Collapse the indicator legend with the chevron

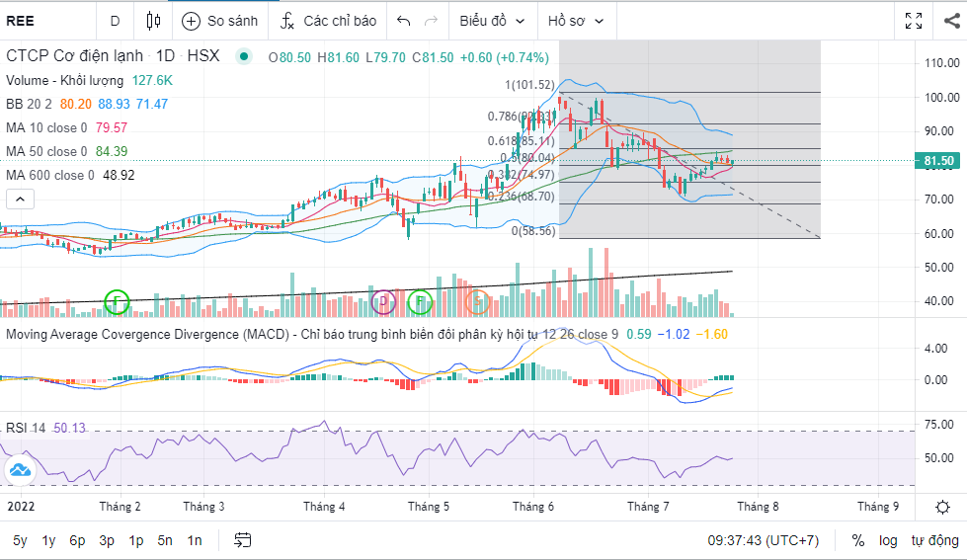[x=18, y=199]
